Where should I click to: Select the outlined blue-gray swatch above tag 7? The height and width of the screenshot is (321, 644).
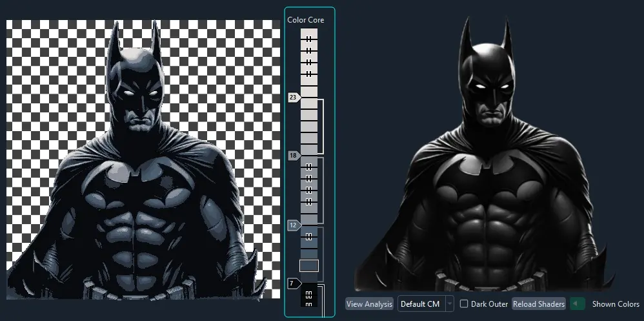[309, 265]
